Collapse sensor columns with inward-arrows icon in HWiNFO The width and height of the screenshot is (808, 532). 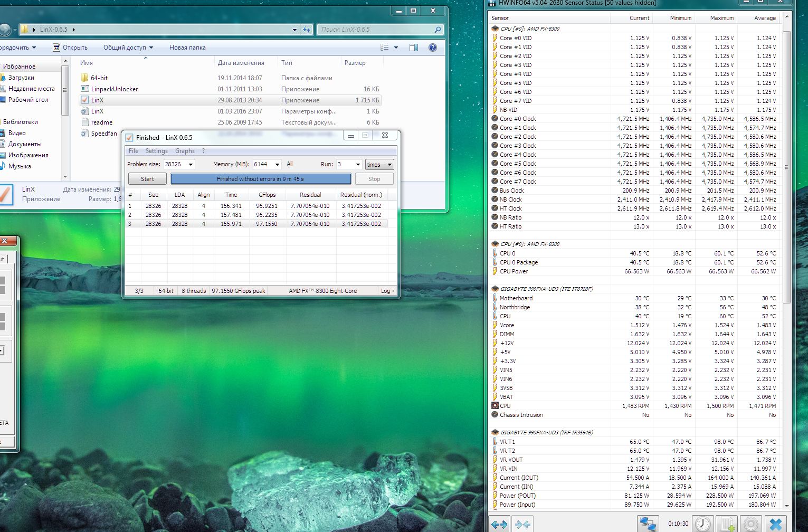click(523, 524)
